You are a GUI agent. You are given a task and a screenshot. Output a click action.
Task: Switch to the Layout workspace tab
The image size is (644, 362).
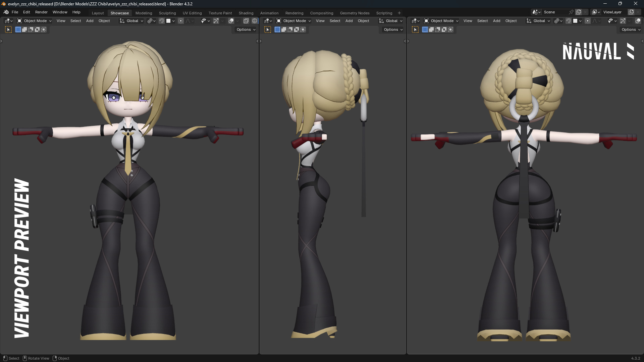pyautogui.click(x=98, y=13)
